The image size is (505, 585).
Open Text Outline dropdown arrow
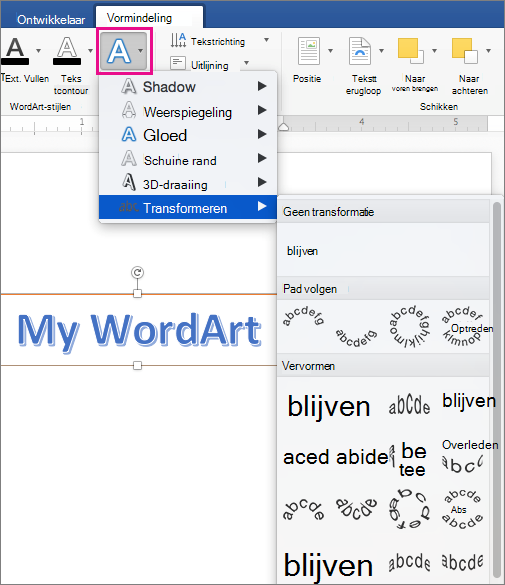tap(90, 51)
